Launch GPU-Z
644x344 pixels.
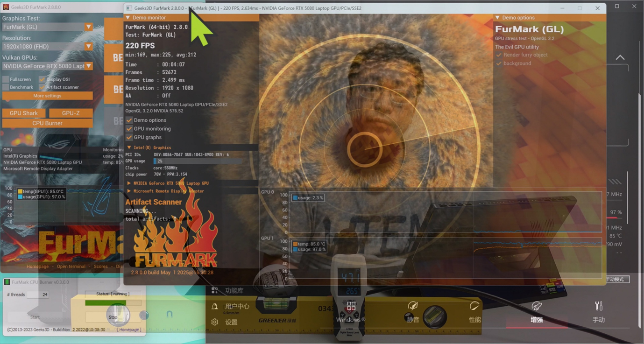[71, 113]
